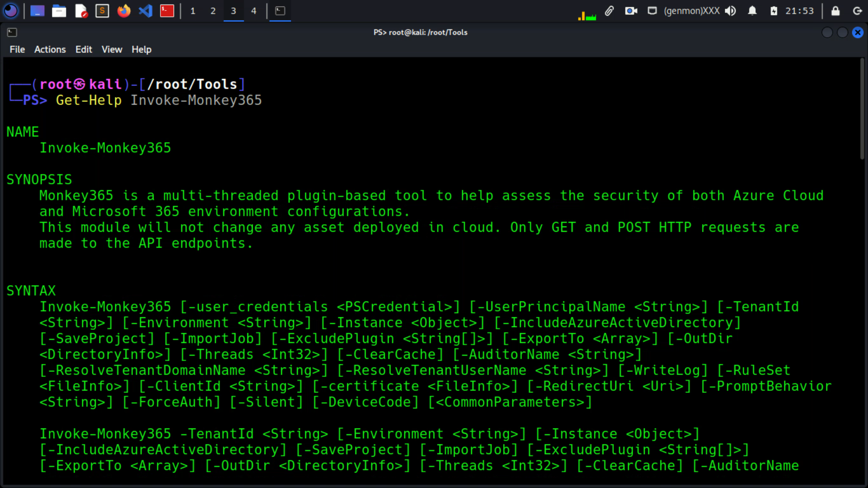The image size is (868, 488).
Task: Click the SYNTAX heading
Action: point(31,291)
